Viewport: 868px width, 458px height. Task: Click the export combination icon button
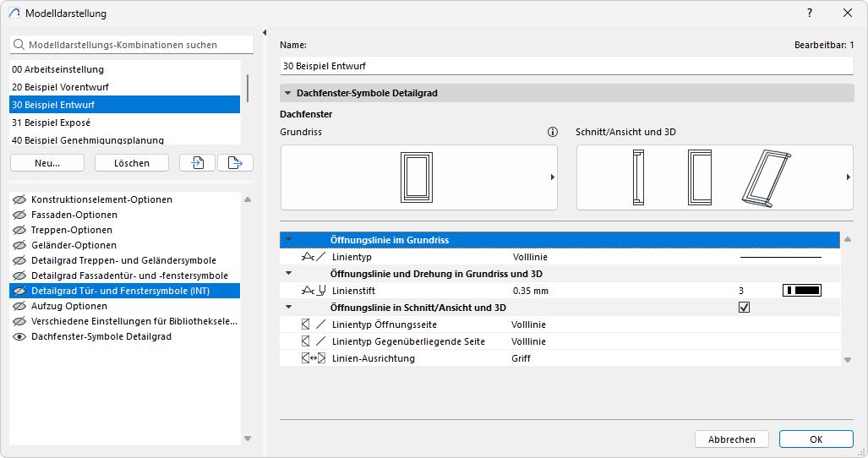pyautogui.click(x=235, y=163)
